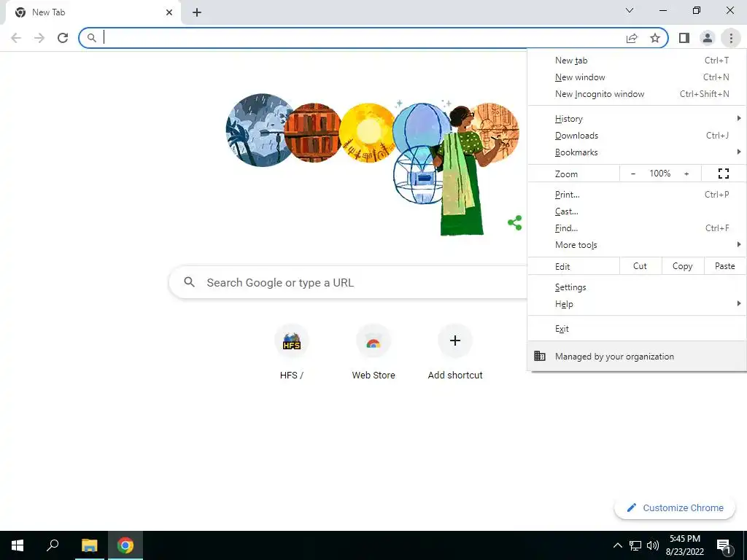
Task: Select Cast... from the menu
Action: click(x=636, y=211)
